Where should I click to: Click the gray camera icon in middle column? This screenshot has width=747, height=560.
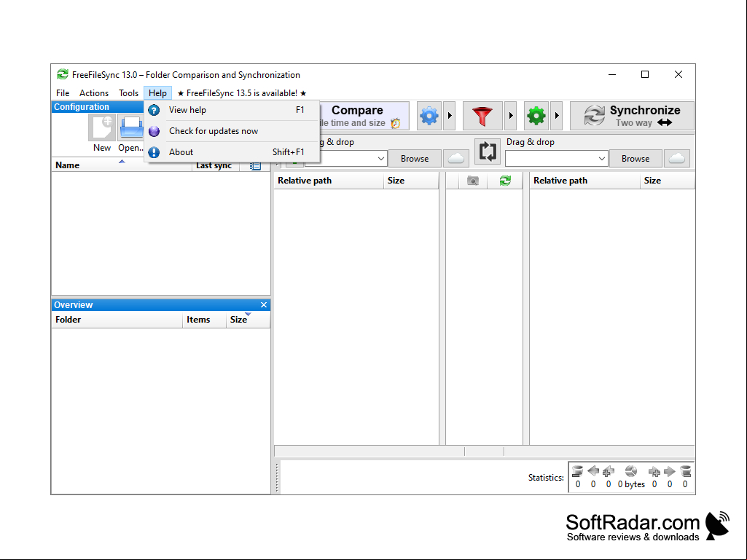pos(472,181)
